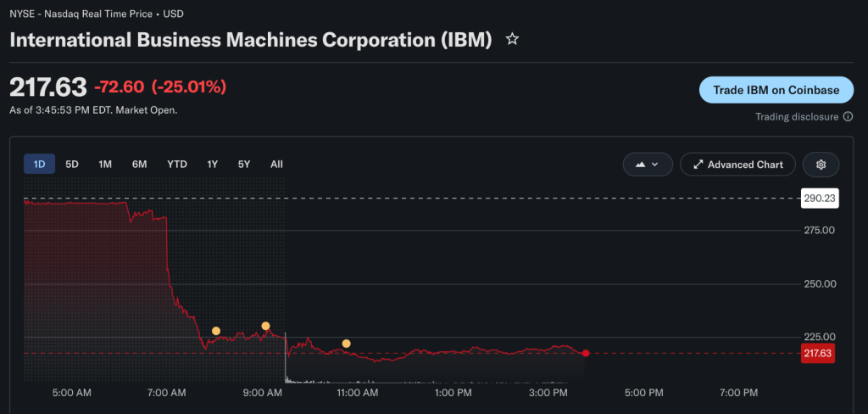This screenshot has width=868, height=414.
Task: Click Trade IBM on Coinbase button
Action: pos(776,90)
